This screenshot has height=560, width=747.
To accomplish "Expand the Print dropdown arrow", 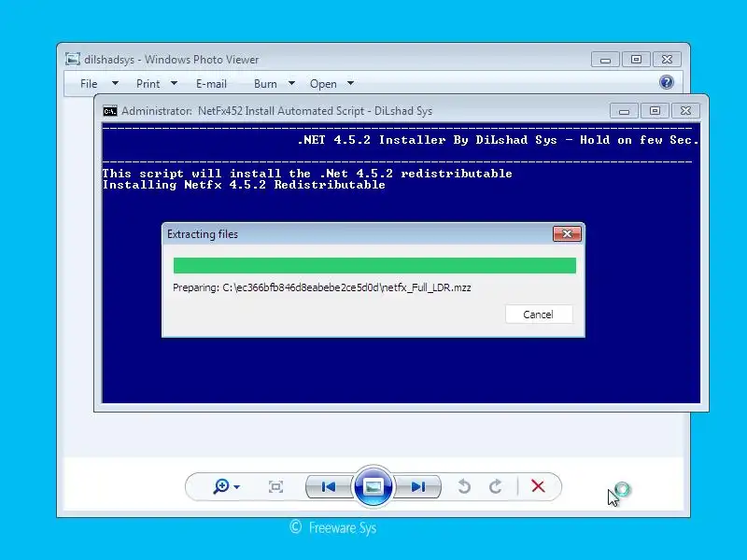I will [x=174, y=83].
